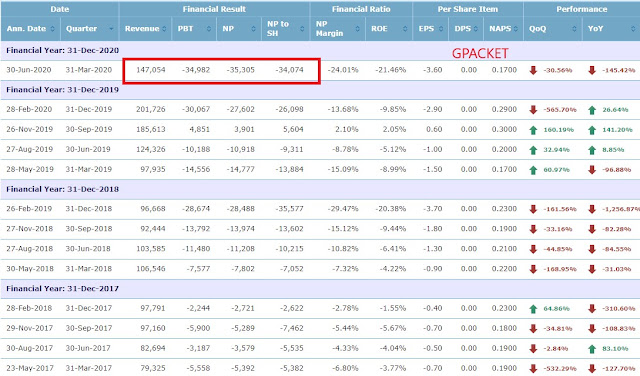The image size is (640, 376).
Task: Click QoQ down arrow in 31-Dec-2018 row
Action: pos(533,209)
